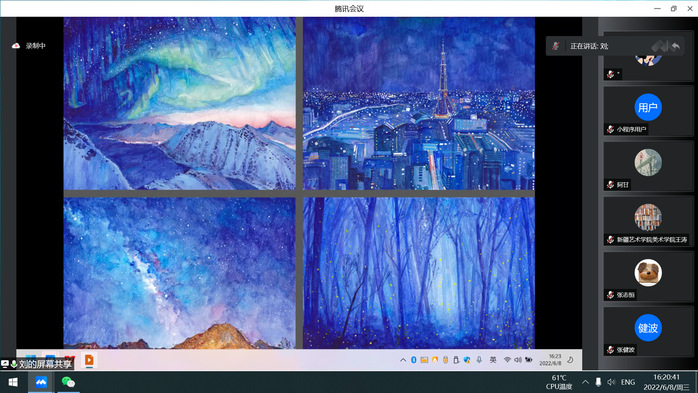Click the 刘的屏幕共享 screen share label
This screenshot has height=393, width=698.
(45, 365)
